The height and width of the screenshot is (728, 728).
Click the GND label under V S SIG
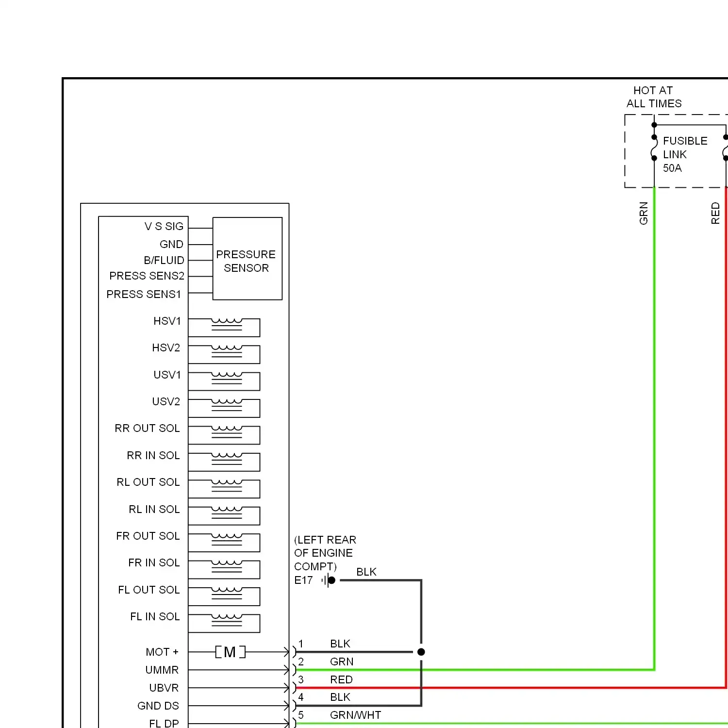coord(171,244)
